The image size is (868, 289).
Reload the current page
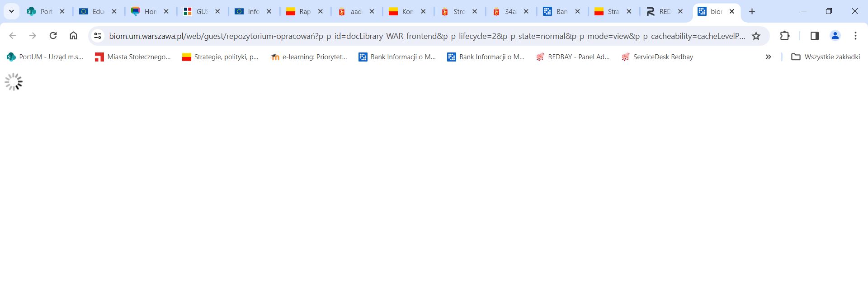pos(53,36)
